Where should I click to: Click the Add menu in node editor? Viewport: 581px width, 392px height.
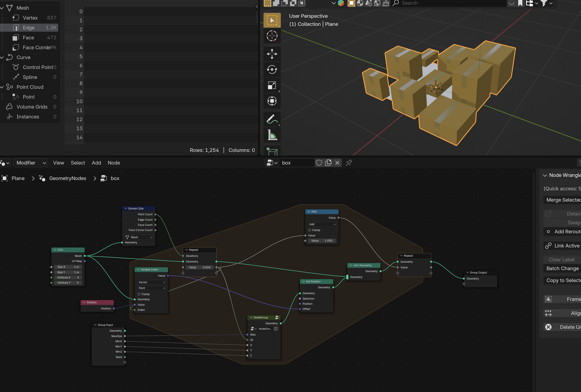[96, 162]
